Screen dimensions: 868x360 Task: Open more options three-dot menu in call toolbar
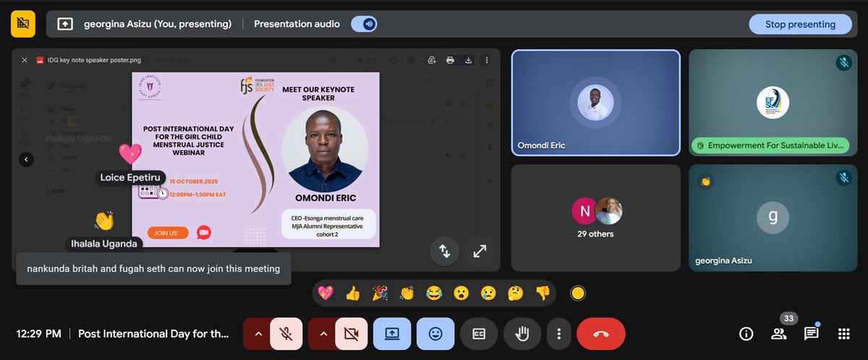point(558,334)
